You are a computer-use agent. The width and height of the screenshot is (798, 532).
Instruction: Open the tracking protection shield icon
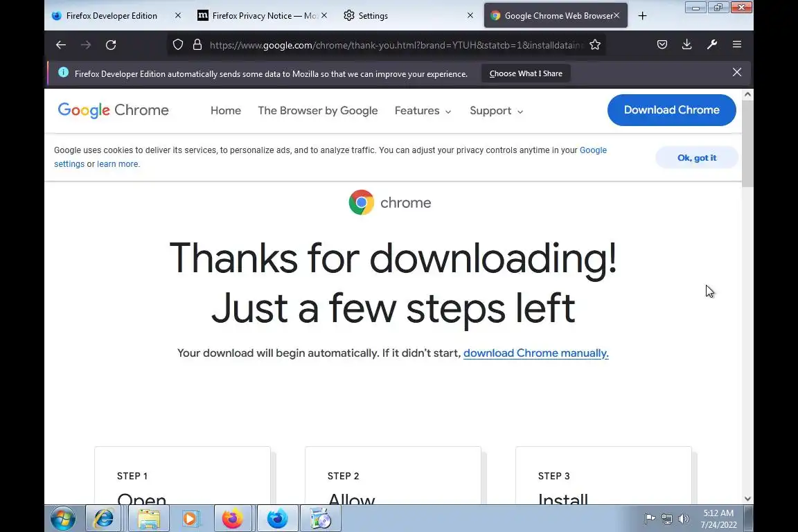(x=177, y=45)
